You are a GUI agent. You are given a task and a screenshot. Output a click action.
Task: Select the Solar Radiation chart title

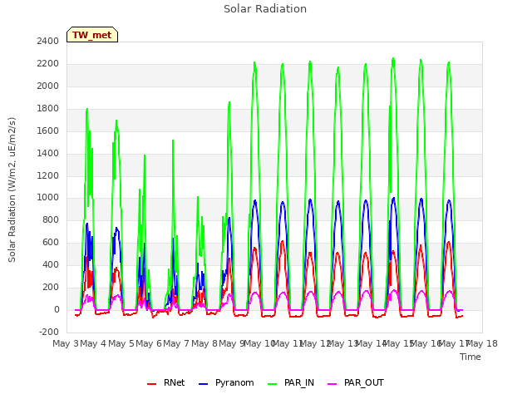pos(265,9)
